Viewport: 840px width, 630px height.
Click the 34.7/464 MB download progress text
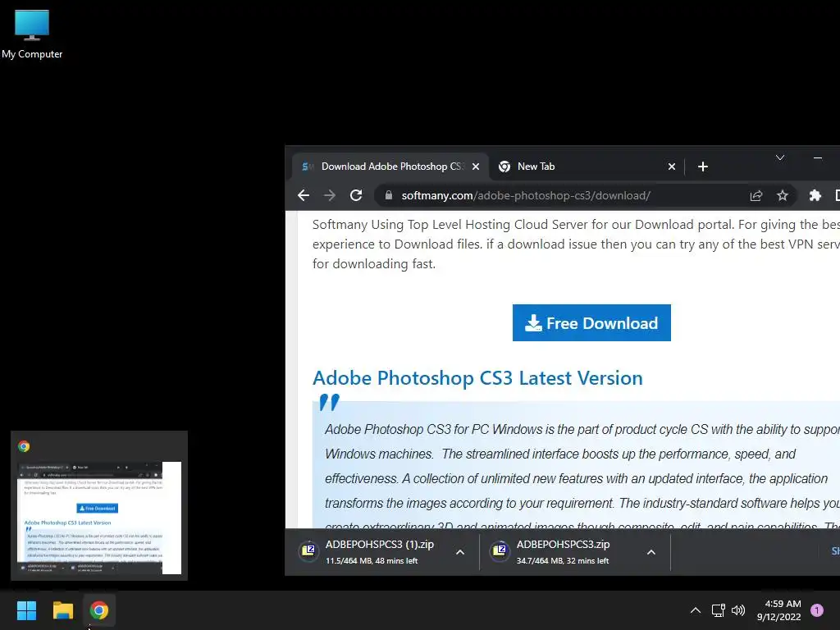[x=563, y=561]
